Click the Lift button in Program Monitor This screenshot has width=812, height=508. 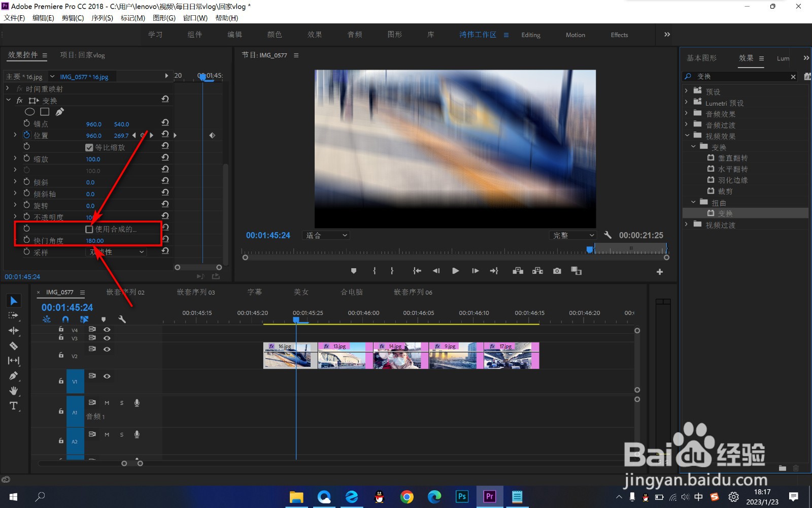tap(518, 271)
